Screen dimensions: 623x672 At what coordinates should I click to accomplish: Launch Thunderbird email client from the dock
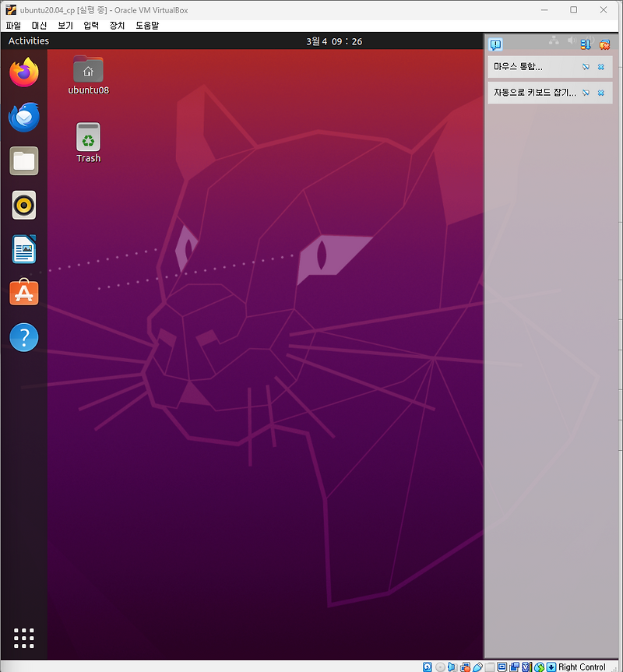(x=23, y=117)
